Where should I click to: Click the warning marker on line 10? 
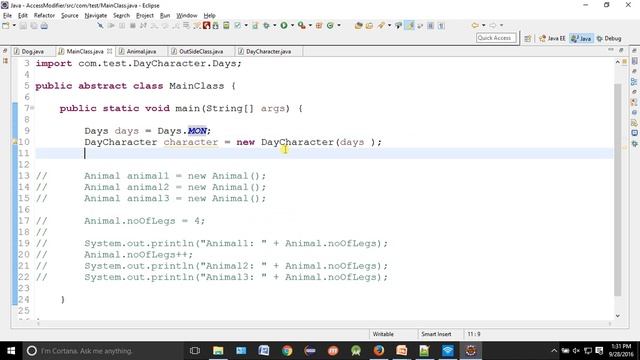tap(15, 142)
